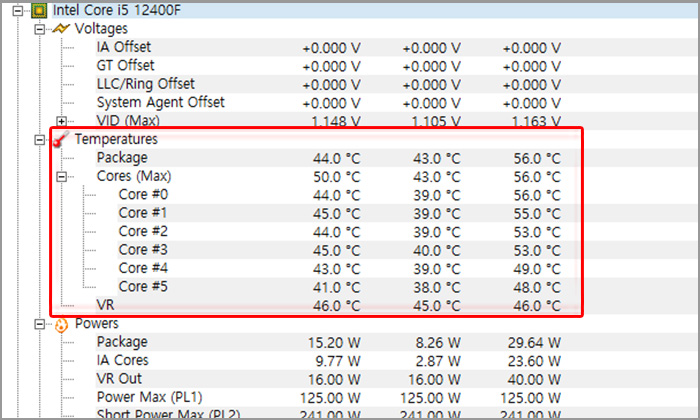This screenshot has height=420, width=700.
Task: Select the Package temperature row label
Action: click(x=122, y=158)
